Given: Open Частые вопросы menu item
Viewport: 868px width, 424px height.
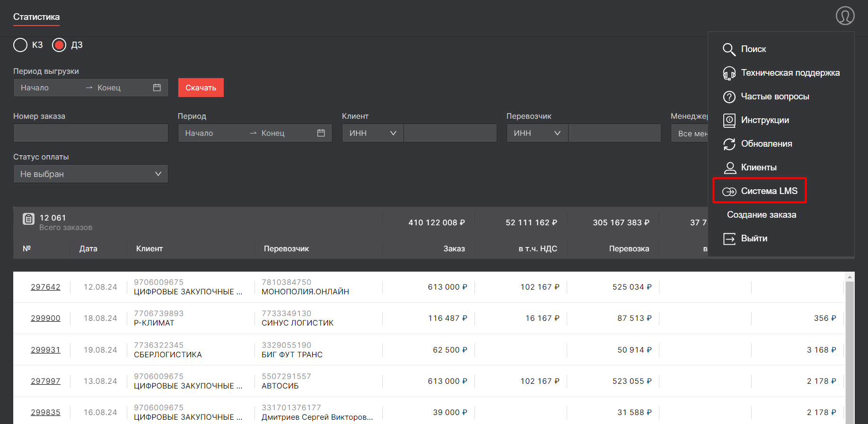Looking at the screenshot, I should click(775, 97).
